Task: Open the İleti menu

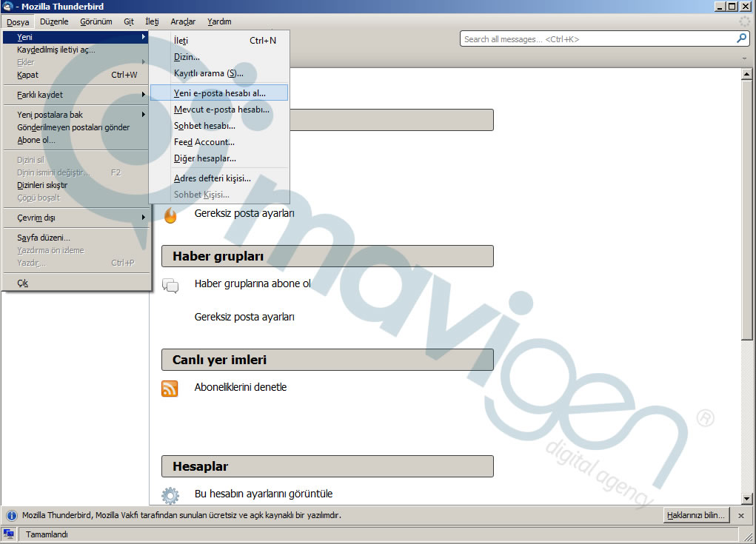Action: [x=152, y=21]
